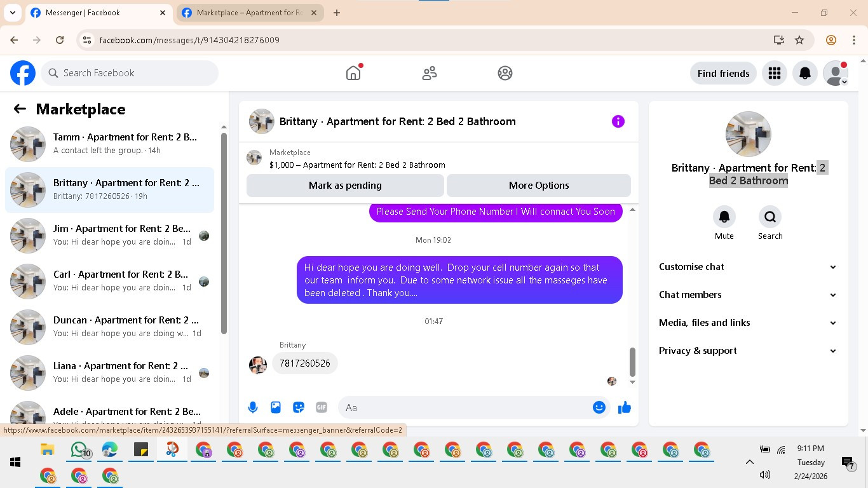Open Windows notification center icon
This screenshot has width=868, height=488.
pyautogui.click(x=847, y=463)
